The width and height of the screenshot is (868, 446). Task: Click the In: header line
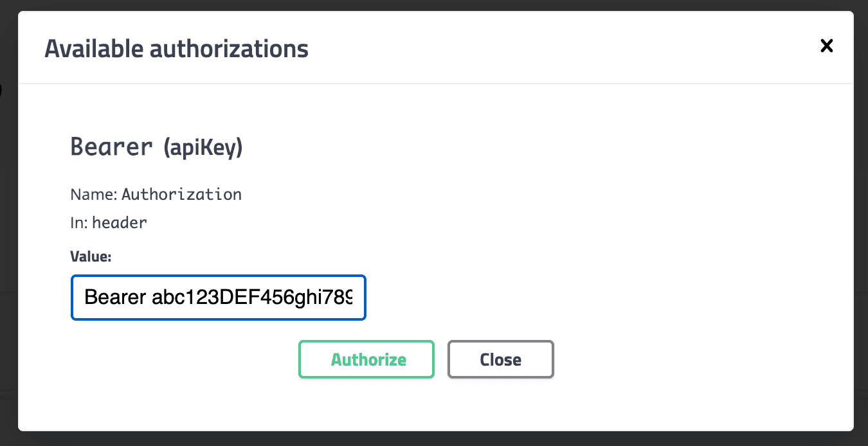pyautogui.click(x=109, y=223)
